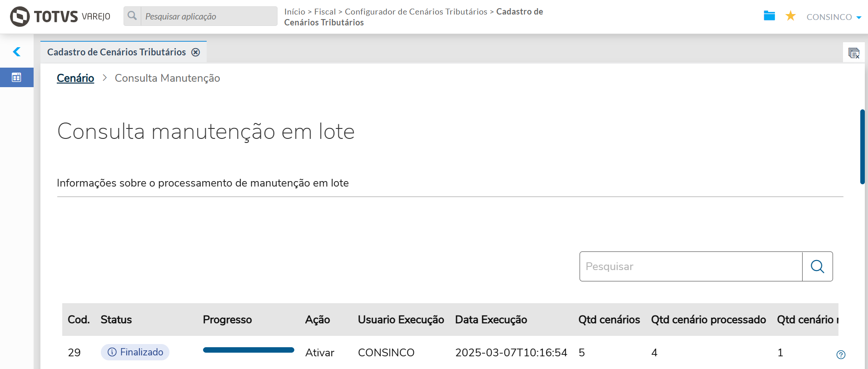Open the CONSINCO user dropdown
The height and width of the screenshot is (369, 868).
pyautogui.click(x=833, y=17)
